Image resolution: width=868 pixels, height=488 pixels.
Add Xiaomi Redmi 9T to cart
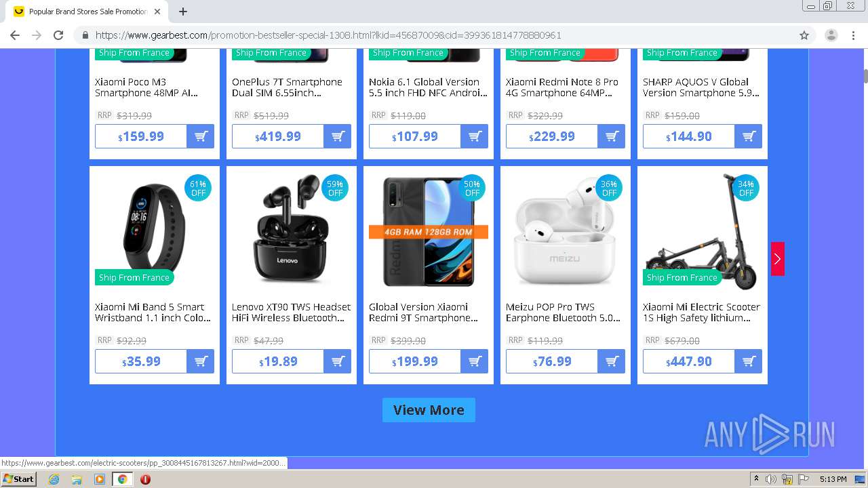click(x=475, y=361)
